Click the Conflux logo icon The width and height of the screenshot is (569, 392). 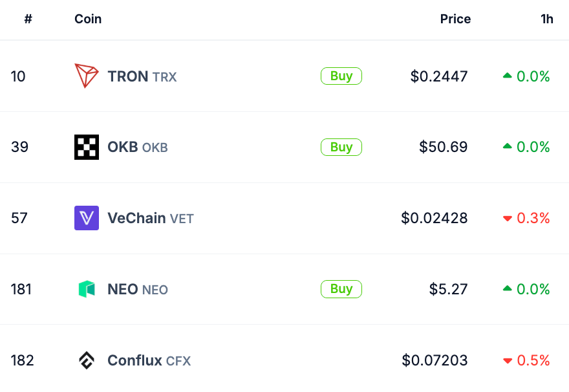(87, 360)
